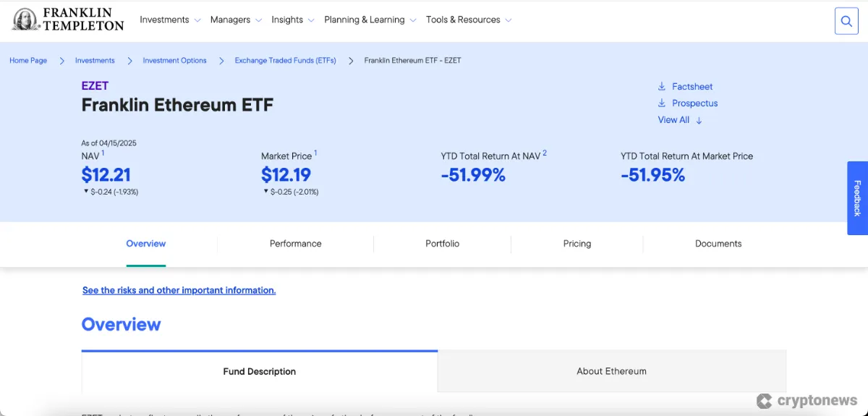The image size is (868, 416).
Task: Open the search magnifier icon
Action: point(846,21)
